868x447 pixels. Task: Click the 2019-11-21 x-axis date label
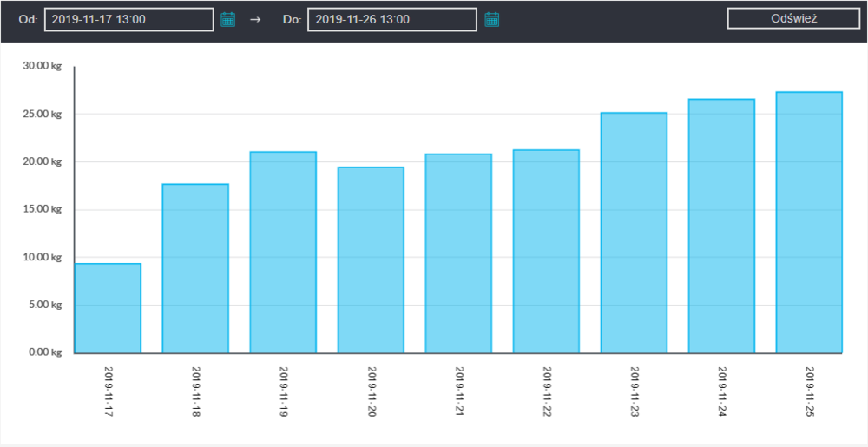[x=460, y=390]
